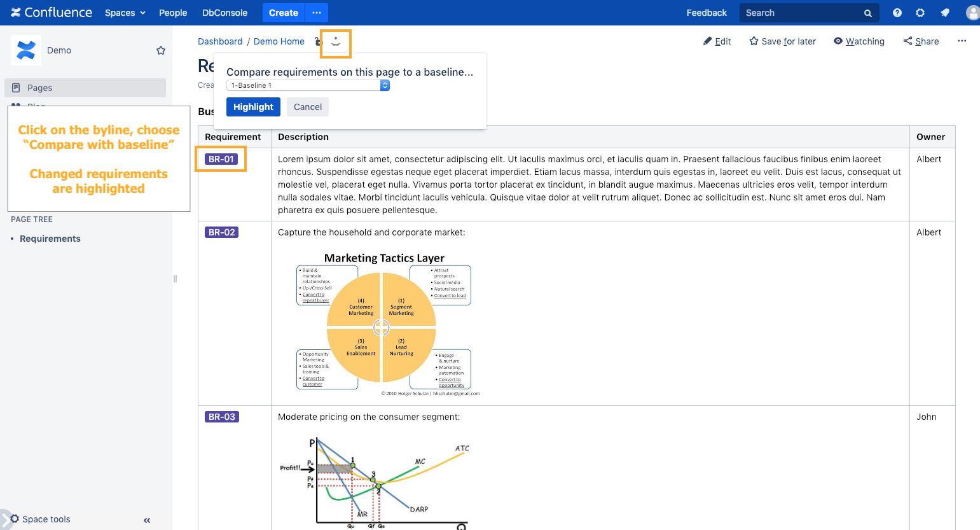Screen dimensions: 980x530
Task: Open the Create ellipsis dropdown
Action: [x=317, y=13]
